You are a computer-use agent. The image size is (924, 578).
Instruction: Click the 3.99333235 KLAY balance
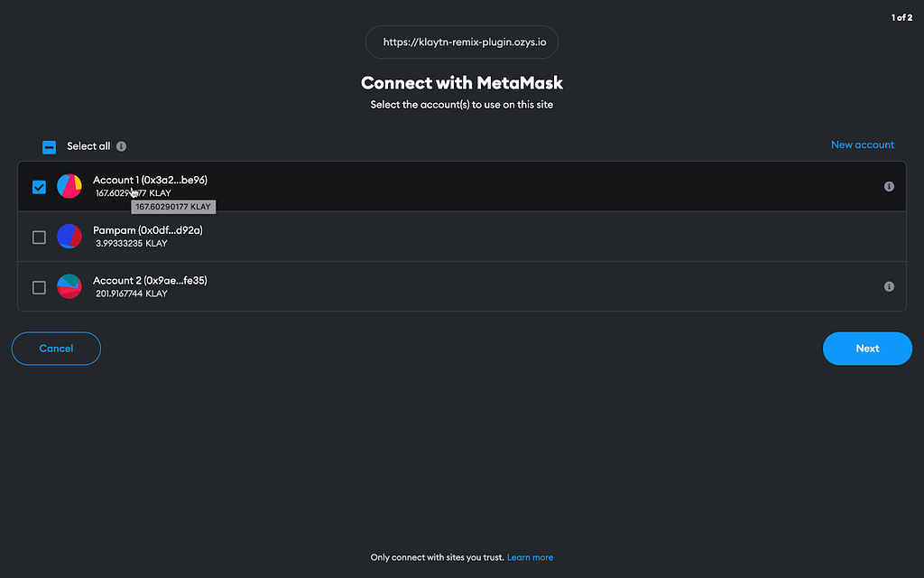point(132,243)
